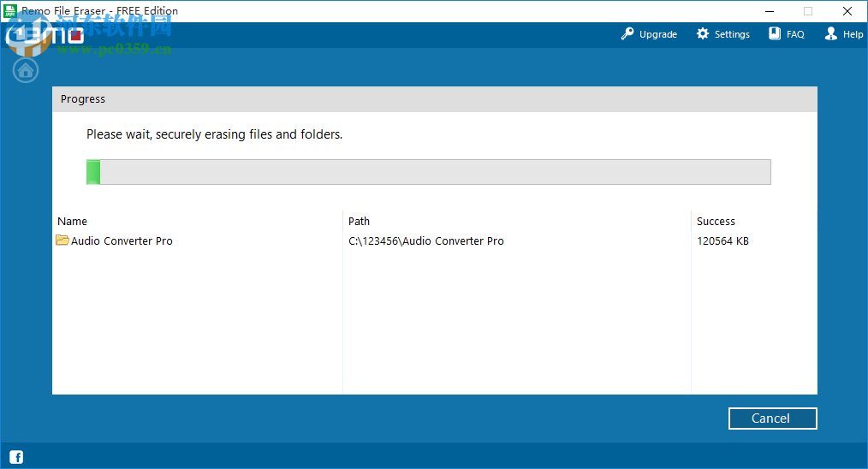Click the Path column header
Screen dimensions: 868x469
(359, 222)
